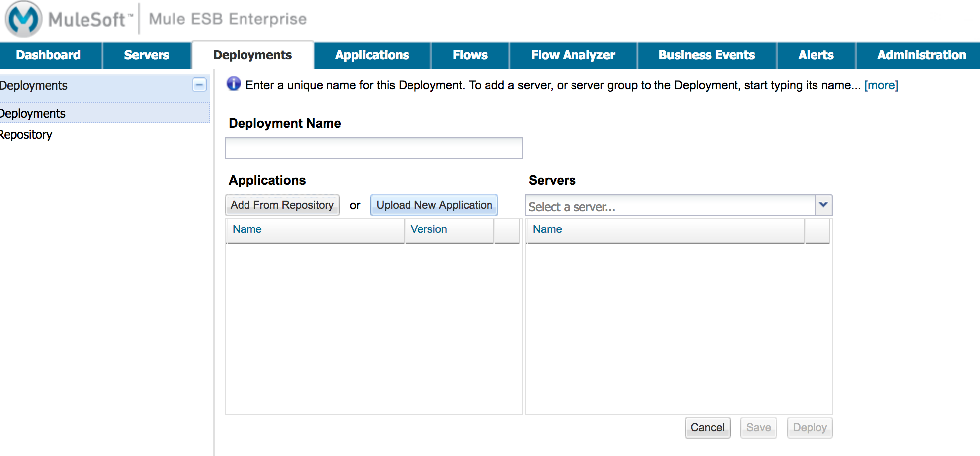Switch to the Flow Analyzer tab
The height and width of the screenshot is (456, 980).
pos(573,55)
